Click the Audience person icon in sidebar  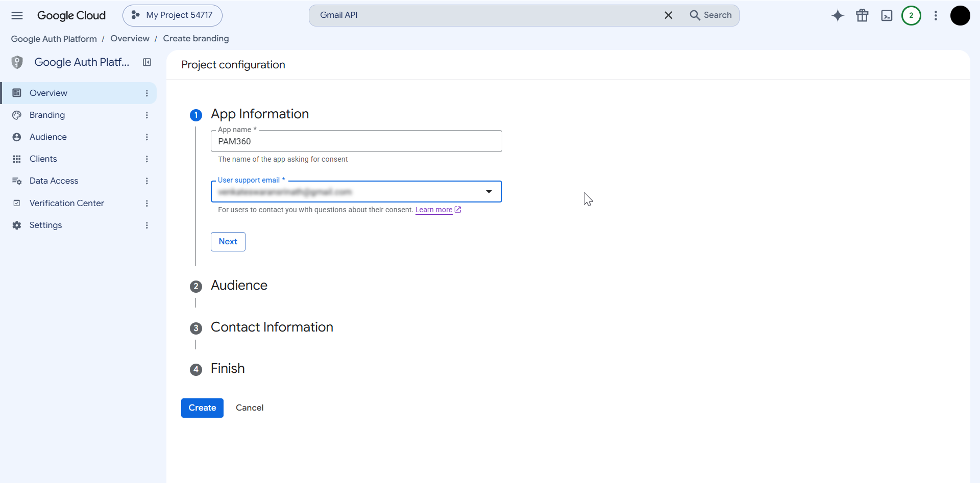[17, 137]
